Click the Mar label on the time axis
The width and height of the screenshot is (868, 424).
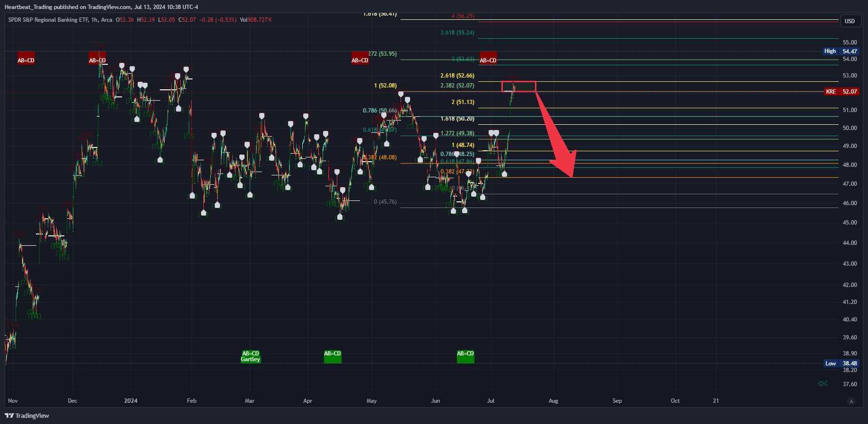pos(250,401)
